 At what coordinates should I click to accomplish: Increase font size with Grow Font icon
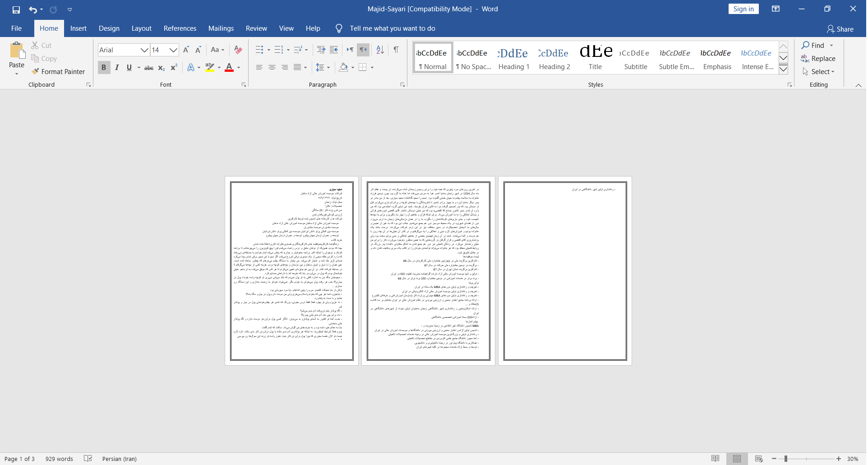tap(186, 50)
